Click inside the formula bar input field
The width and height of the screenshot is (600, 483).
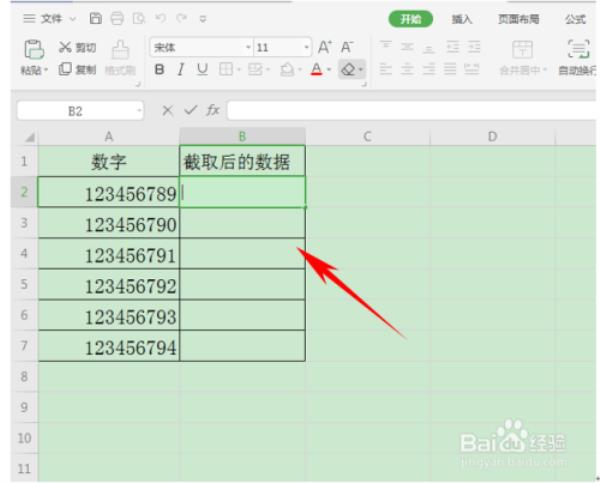pyautogui.click(x=411, y=111)
